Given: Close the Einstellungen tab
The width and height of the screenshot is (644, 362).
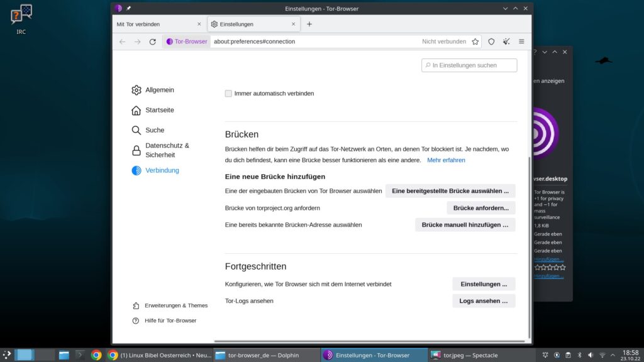Looking at the screenshot, I should point(293,25).
